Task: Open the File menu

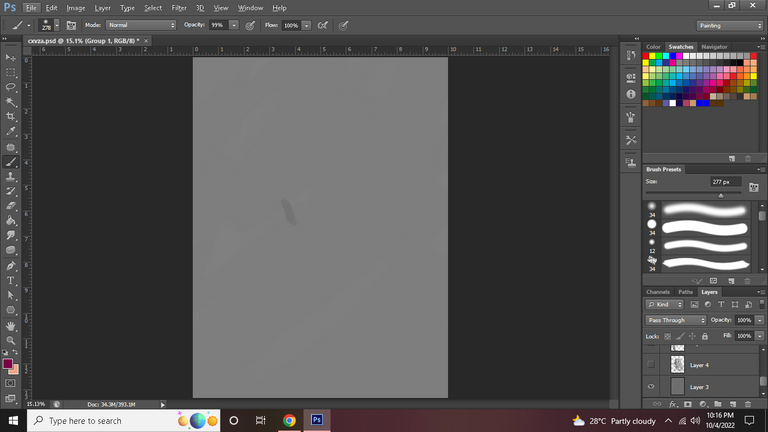Action: point(31,8)
